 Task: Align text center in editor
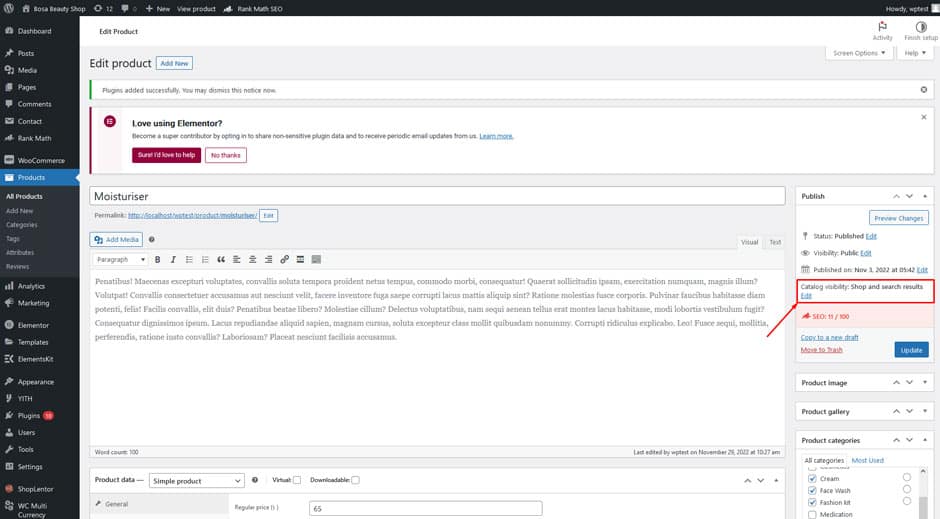point(252,260)
